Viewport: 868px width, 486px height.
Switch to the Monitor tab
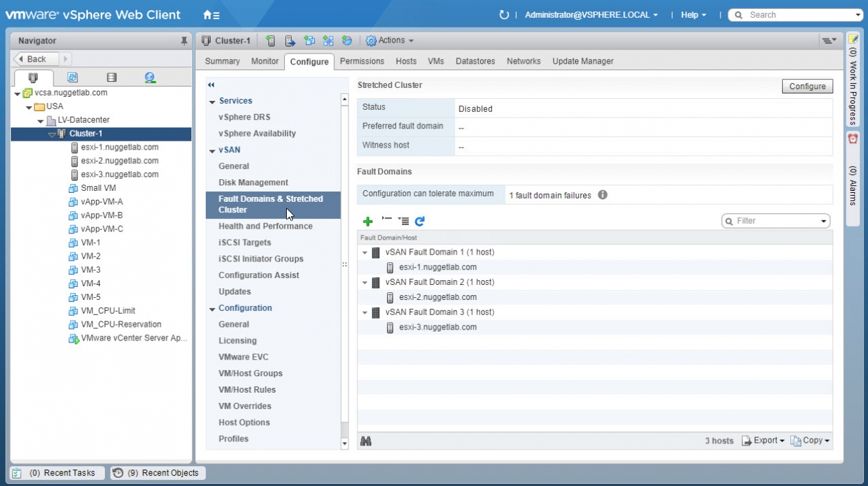point(265,61)
